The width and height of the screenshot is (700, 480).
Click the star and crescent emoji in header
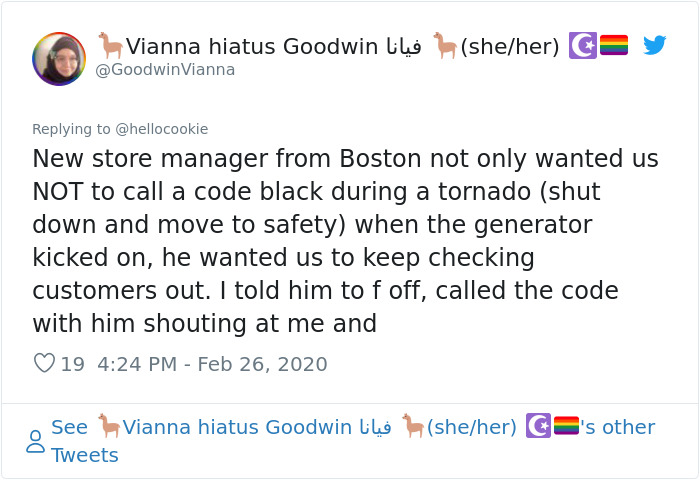(582, 45)
